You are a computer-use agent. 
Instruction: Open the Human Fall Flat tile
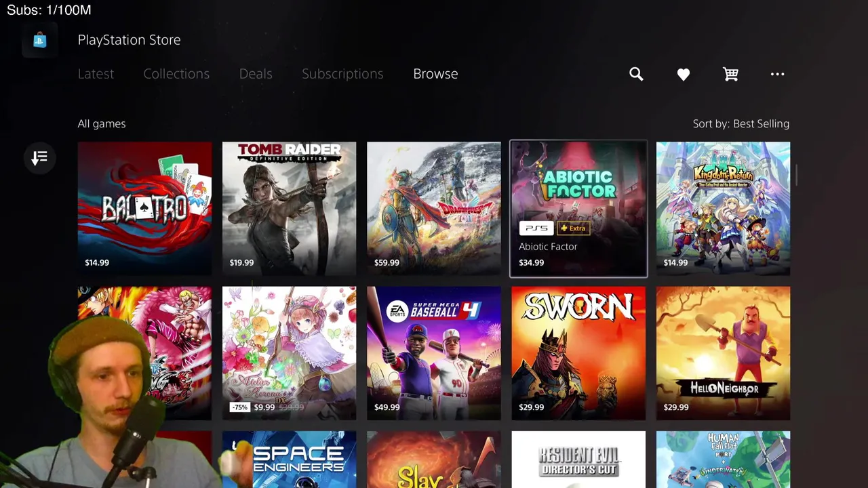(723, 460)
